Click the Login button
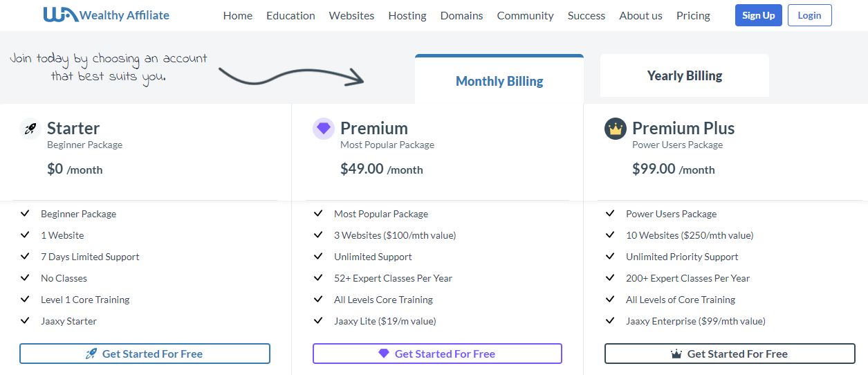868x375 pixels. coord(810,15)
